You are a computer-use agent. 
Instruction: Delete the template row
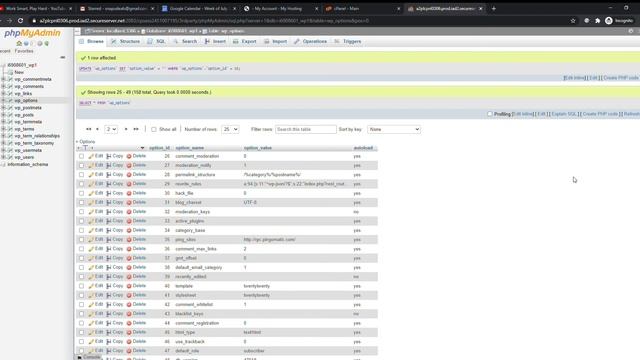pos(136,286)
